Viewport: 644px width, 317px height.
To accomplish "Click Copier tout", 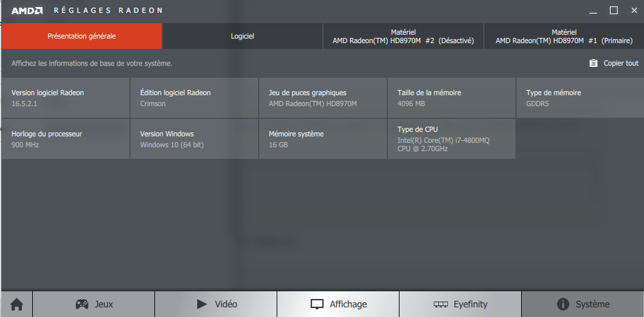I will coord(614,63).
